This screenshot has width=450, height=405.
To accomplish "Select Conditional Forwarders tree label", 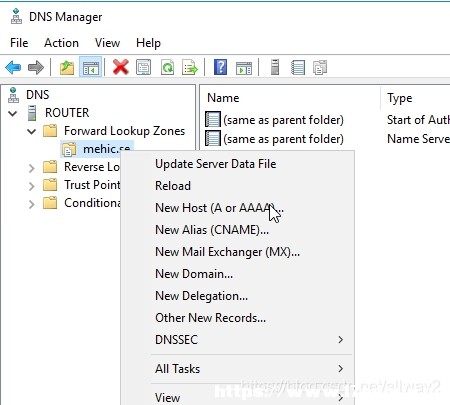I will coord(92,203).
